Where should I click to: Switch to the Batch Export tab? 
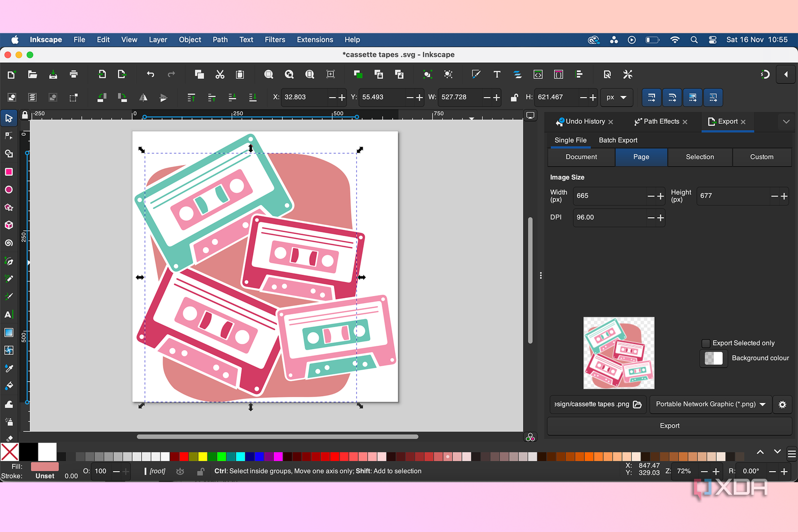click(x=618, y=140)
